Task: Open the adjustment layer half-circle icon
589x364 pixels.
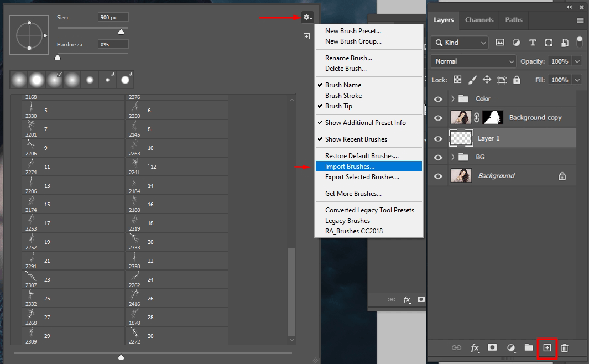Action: point(510,348)
